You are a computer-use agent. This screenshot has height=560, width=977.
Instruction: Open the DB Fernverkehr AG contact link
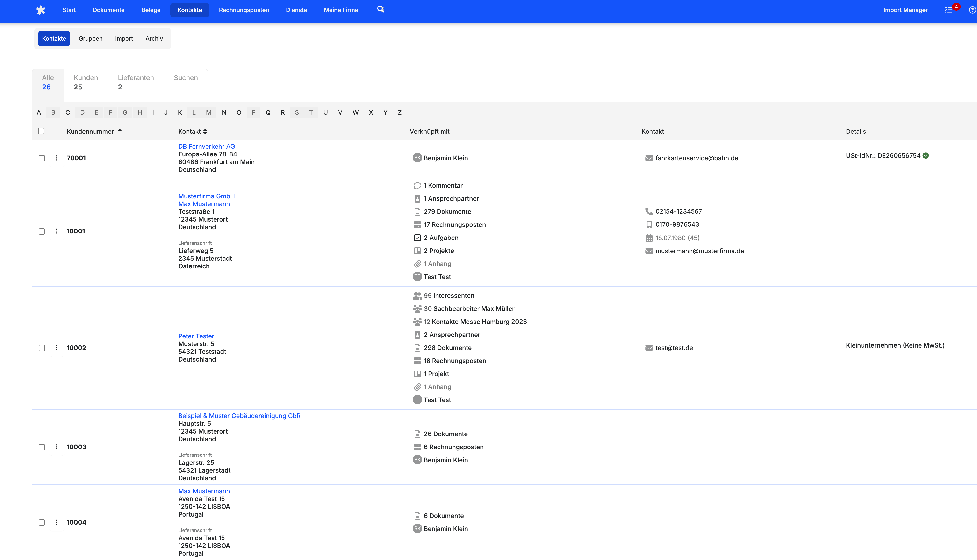[206, 146]
